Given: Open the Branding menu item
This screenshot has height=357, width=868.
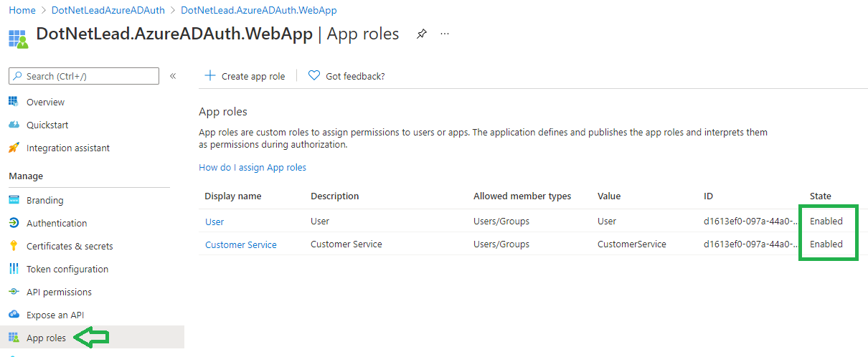Looking at the screenshot, I should click(x=44, y=200).
